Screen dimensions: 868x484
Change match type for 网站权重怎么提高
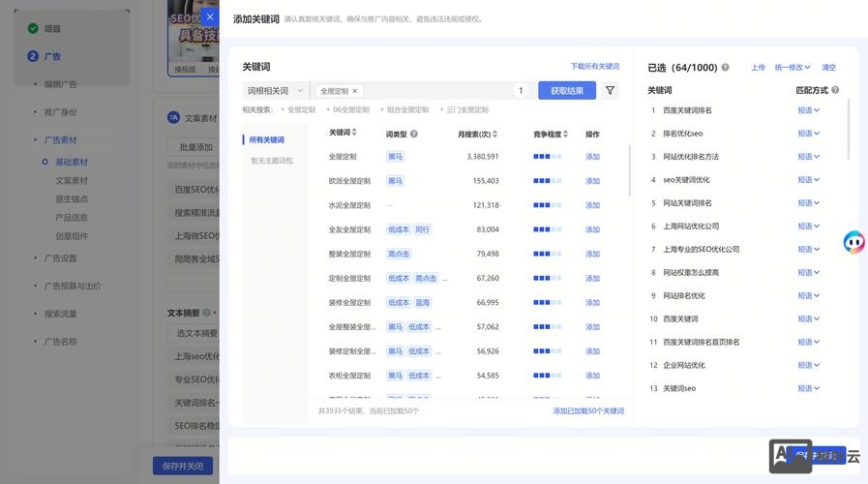pos(808,272)
